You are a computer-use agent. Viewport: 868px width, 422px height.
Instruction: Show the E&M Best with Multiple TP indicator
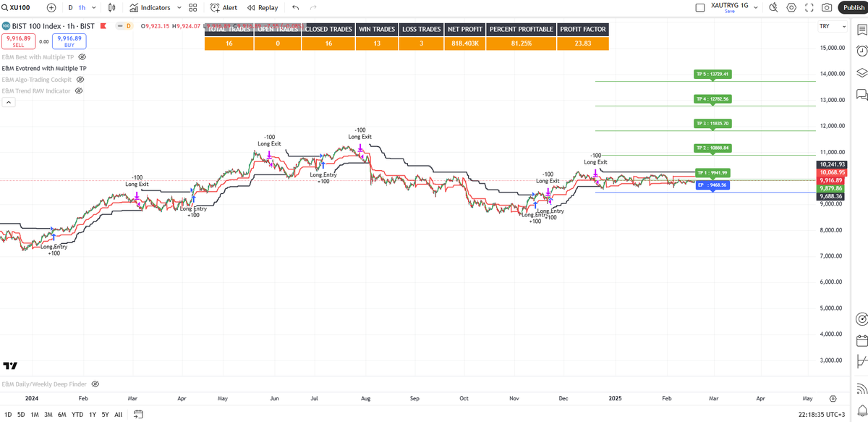pyautogui.click(x=82, y=56)
